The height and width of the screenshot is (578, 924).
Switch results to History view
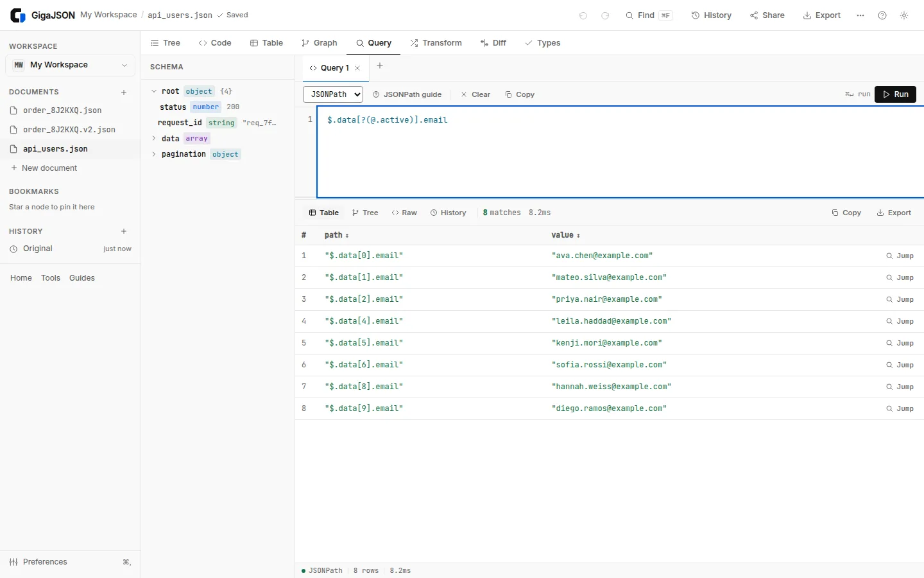pos(449,213)
